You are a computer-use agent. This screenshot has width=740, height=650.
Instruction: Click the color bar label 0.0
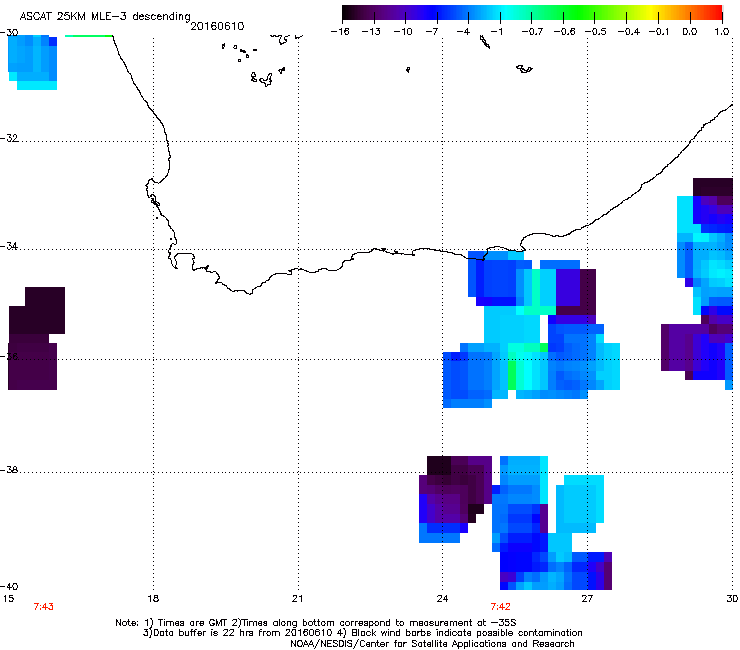[x=690, y=32]
